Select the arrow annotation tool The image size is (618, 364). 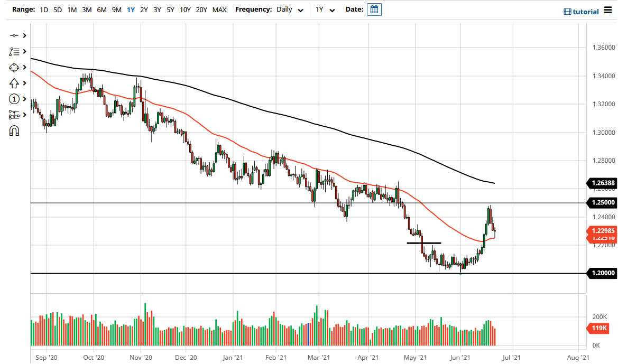coord(14,83)
